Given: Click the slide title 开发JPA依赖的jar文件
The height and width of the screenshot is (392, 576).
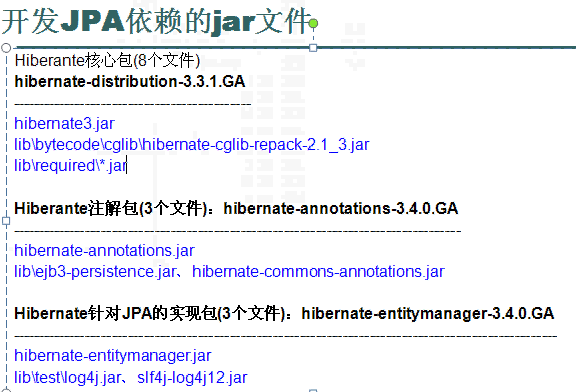Looking at the screenshot, I should click(x=156, y=22).
